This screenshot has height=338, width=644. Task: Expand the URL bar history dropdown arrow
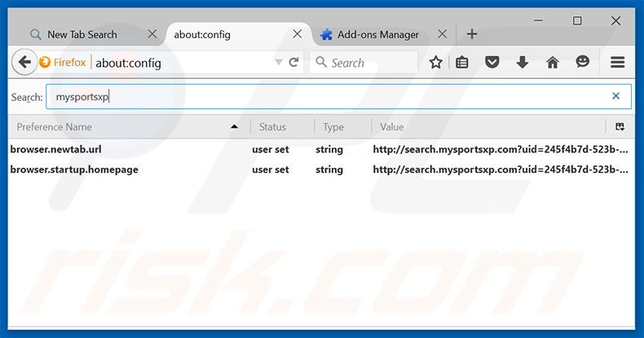[x=279, y=62]
